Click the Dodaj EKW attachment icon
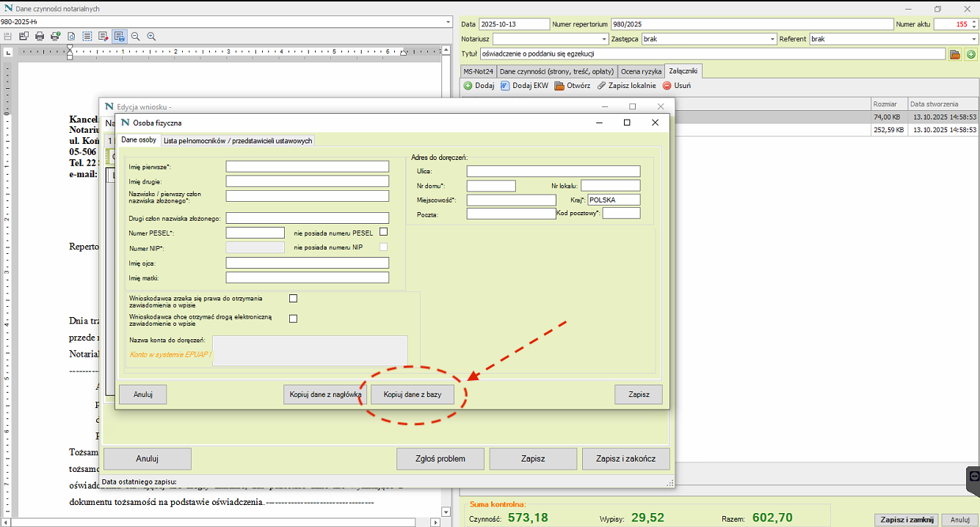Viewport: 980px width, 527px height. [505, 85]
